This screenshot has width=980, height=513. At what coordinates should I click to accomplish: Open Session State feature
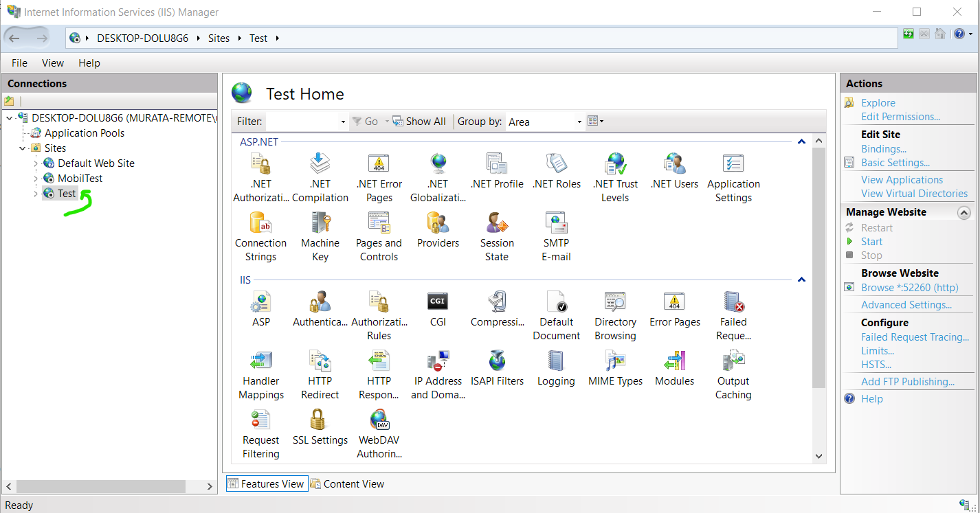click(x=497, y=237)
